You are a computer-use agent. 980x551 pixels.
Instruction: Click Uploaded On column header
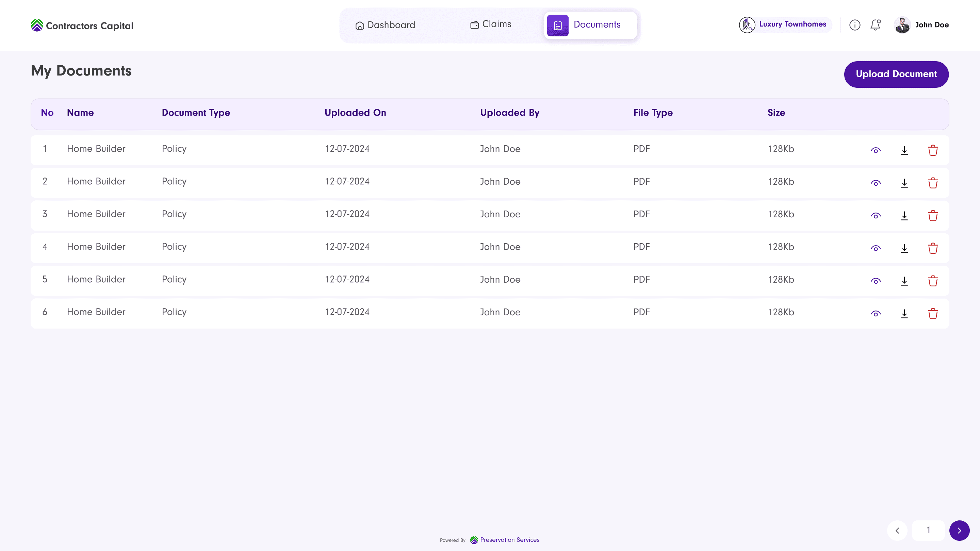click(x=355, y=113)
